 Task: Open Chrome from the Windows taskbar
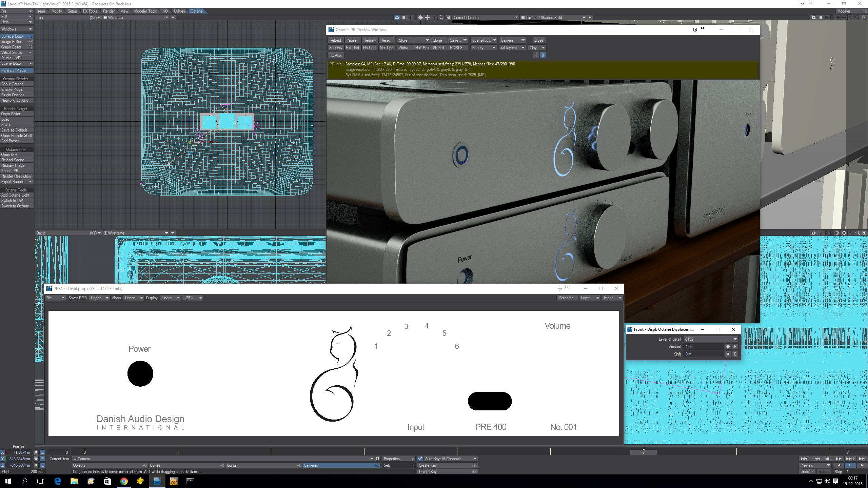point(124,481)
